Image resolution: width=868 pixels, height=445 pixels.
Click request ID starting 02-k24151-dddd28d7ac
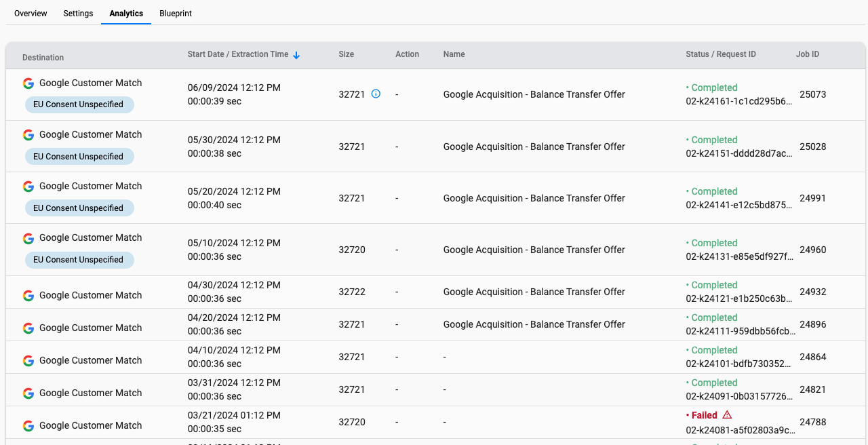(x=739, y=153)
